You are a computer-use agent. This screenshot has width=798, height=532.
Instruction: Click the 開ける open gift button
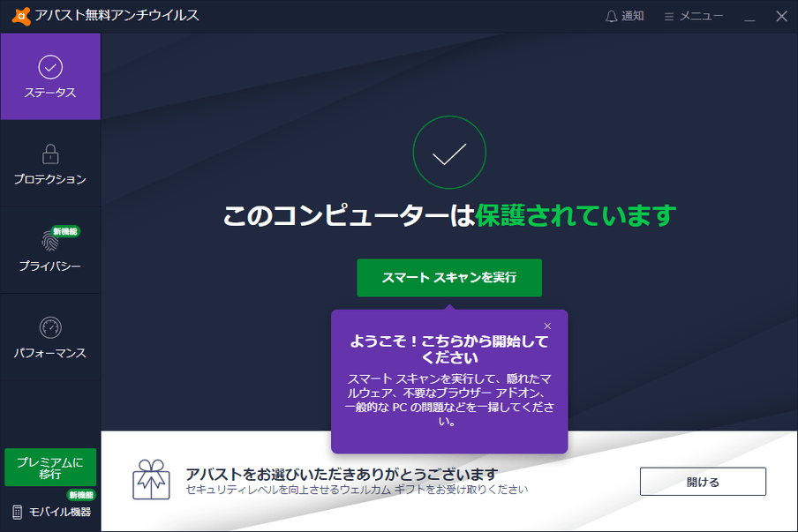point(703,482)
